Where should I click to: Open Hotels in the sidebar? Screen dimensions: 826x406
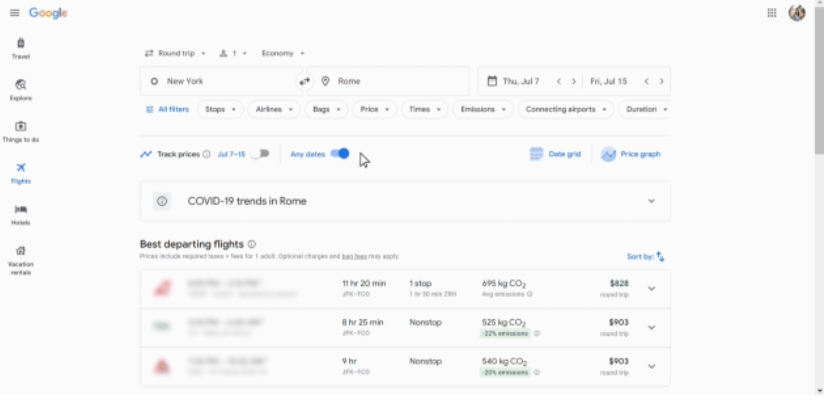(21, 215)
